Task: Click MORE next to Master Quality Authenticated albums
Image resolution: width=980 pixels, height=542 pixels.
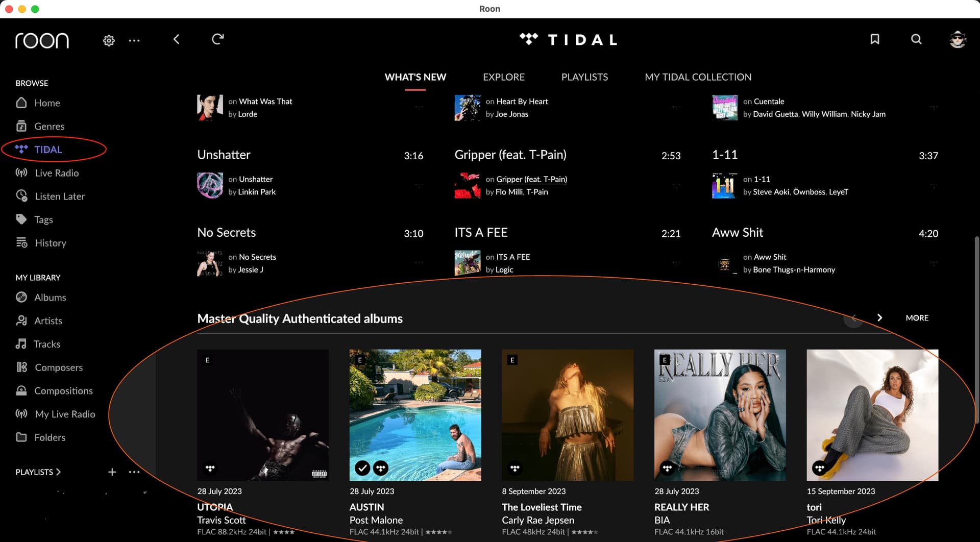Action: [x=917, y=317]
